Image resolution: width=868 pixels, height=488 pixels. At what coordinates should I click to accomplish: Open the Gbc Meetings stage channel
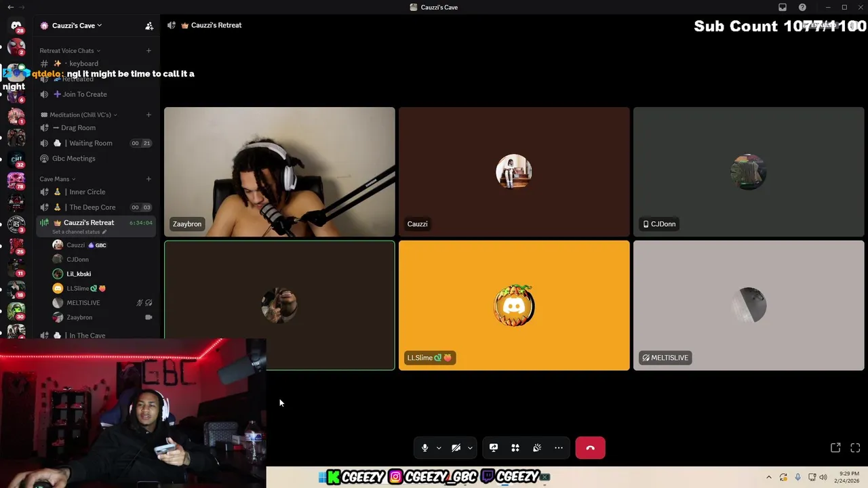pos(95,159)
